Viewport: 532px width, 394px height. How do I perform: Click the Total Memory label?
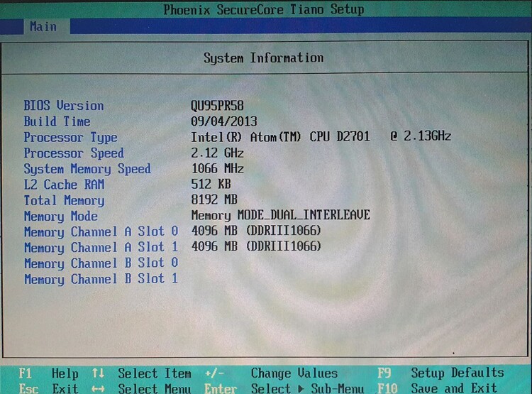64,201
